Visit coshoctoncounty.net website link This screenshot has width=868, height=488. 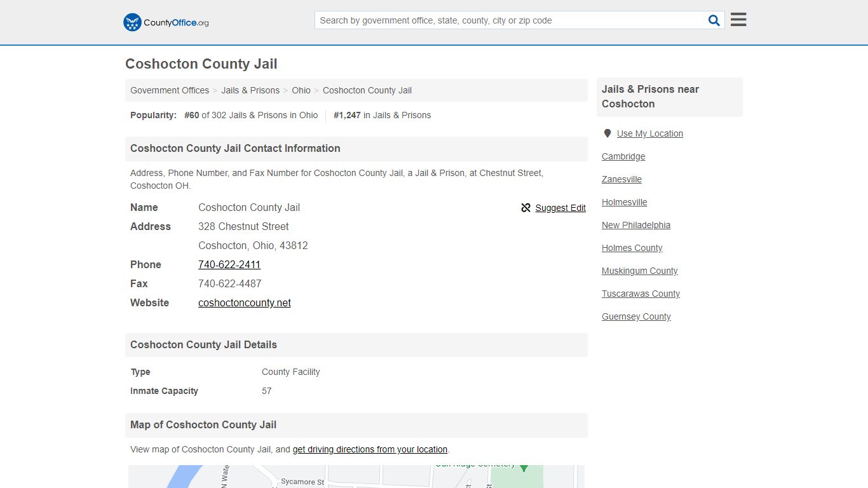245,302
